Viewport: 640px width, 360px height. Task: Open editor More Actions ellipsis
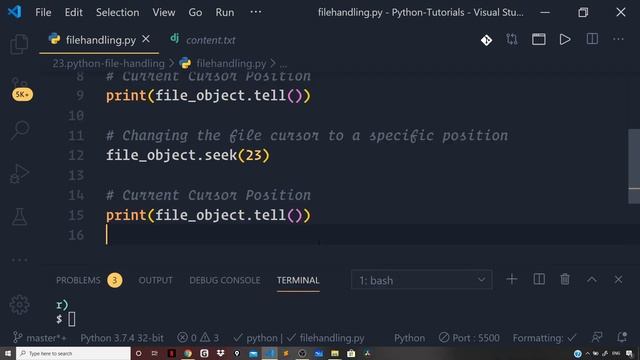point(618,39)
